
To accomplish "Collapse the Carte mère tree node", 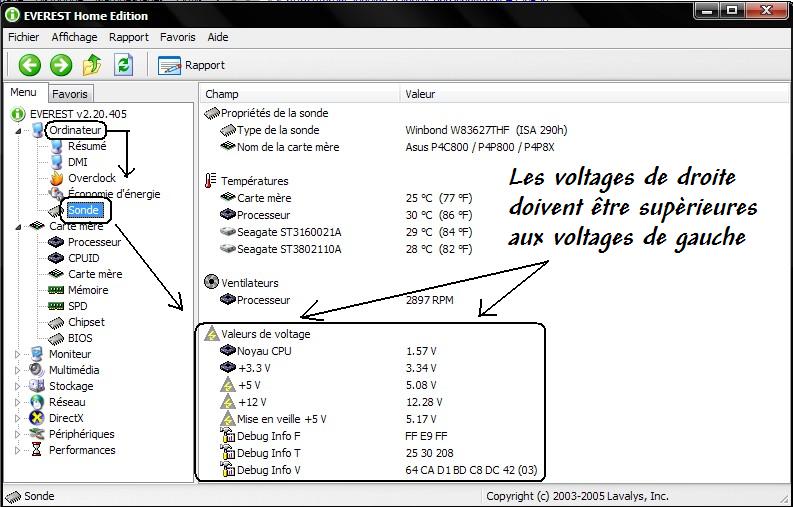I will point(17,227).
